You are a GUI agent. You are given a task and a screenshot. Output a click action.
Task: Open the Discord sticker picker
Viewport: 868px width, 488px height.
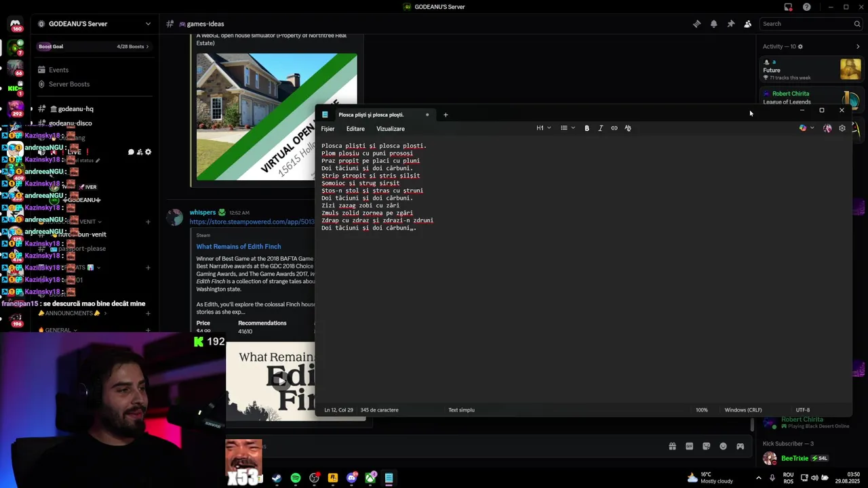[x=706, y=446]
